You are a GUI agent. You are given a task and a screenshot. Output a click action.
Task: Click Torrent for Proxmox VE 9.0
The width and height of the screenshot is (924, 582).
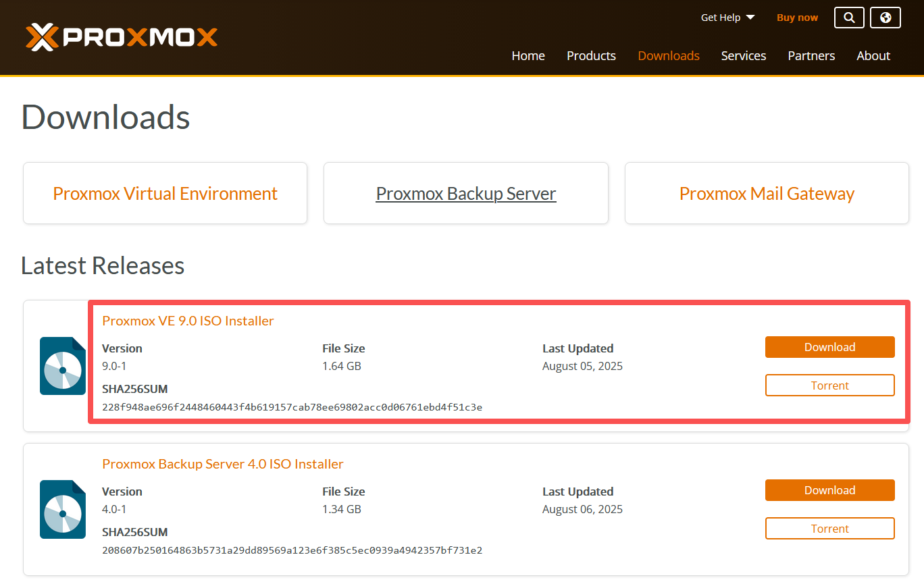click(x=829, y=386)
